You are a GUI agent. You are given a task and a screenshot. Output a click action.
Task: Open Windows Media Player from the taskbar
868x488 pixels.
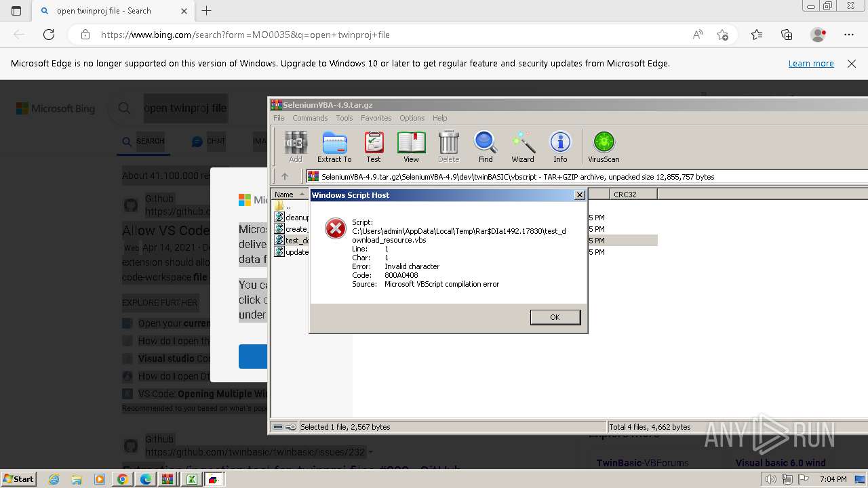tap(100, 479)
